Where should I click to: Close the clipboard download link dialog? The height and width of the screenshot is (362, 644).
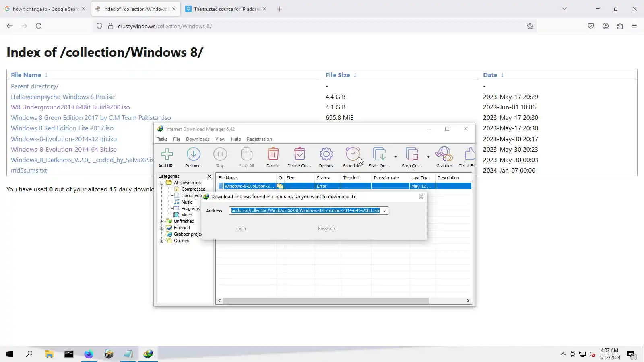click(x=421, y=197)
